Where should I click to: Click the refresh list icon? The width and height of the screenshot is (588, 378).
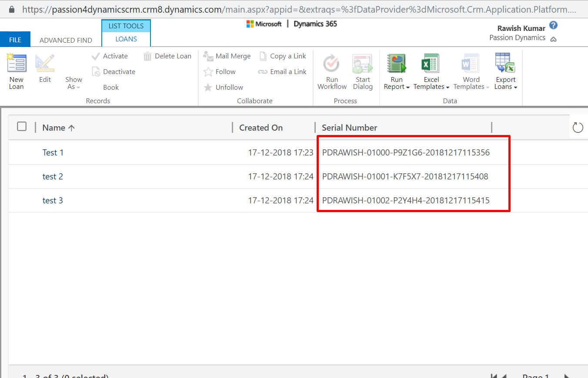(578, 127)
